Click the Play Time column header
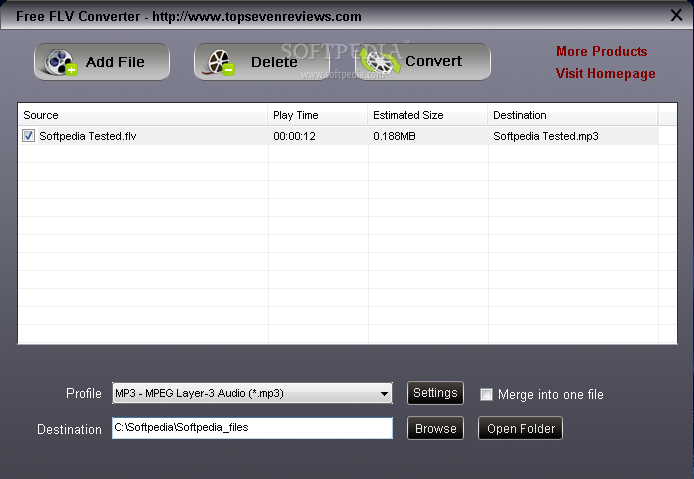 coord(318,115)
